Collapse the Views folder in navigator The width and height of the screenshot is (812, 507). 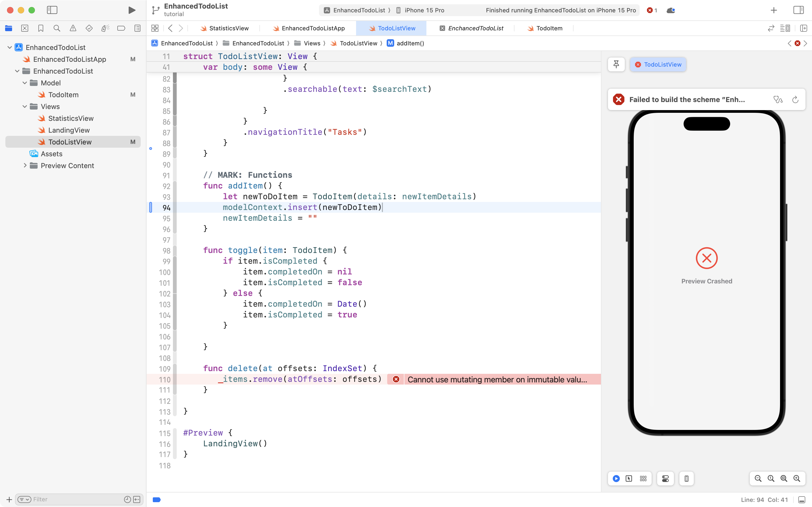pyautogui.click(x=24, y=106)
